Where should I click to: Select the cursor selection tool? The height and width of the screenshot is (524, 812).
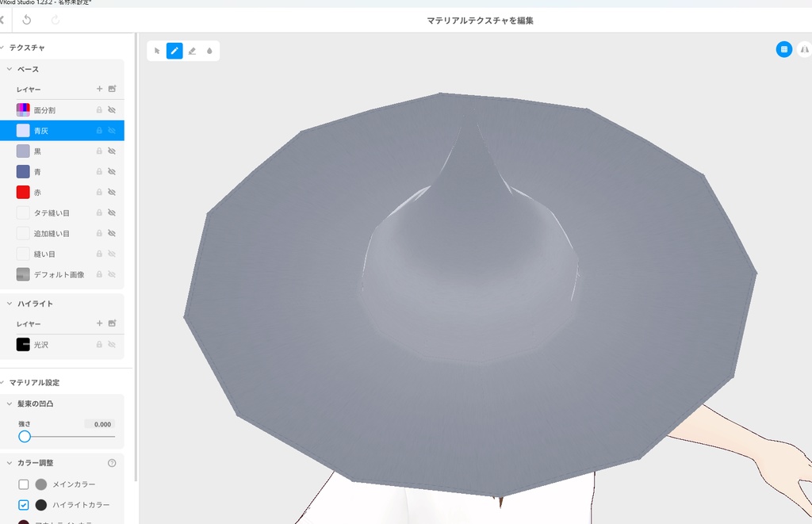click(x=157, y=51)
